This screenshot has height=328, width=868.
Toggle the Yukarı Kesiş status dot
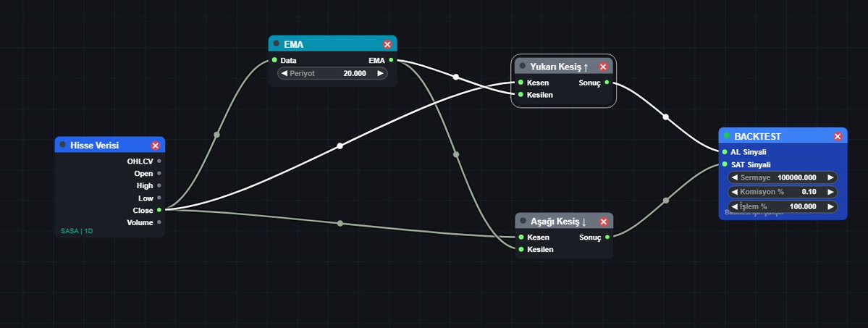(x=523, y=66)
